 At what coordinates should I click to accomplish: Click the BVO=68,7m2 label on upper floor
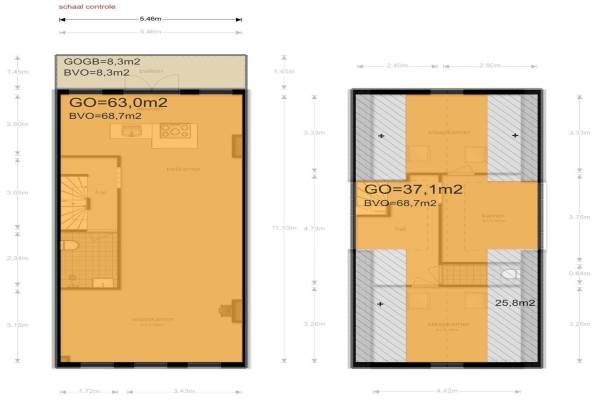coord(401,203)
